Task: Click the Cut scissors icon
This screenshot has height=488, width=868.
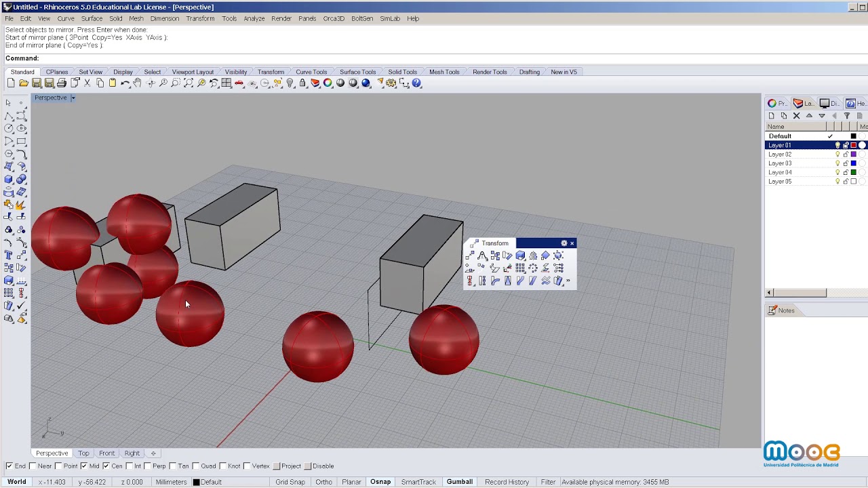Action: pos(87,83)
